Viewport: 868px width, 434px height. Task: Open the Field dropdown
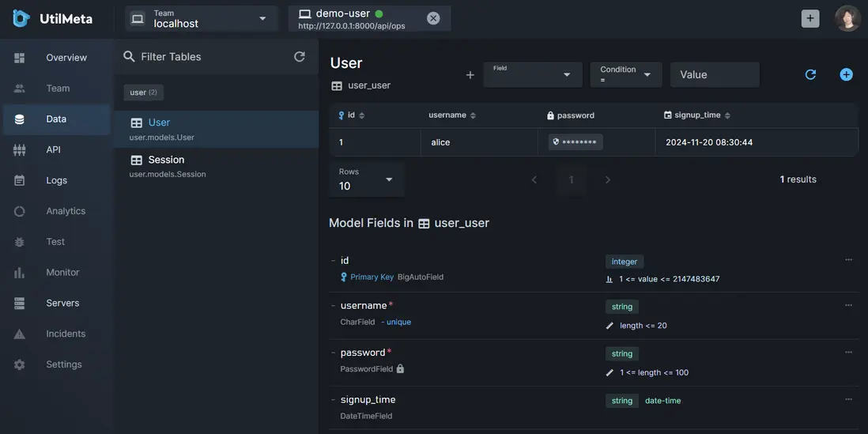point(533,75)
